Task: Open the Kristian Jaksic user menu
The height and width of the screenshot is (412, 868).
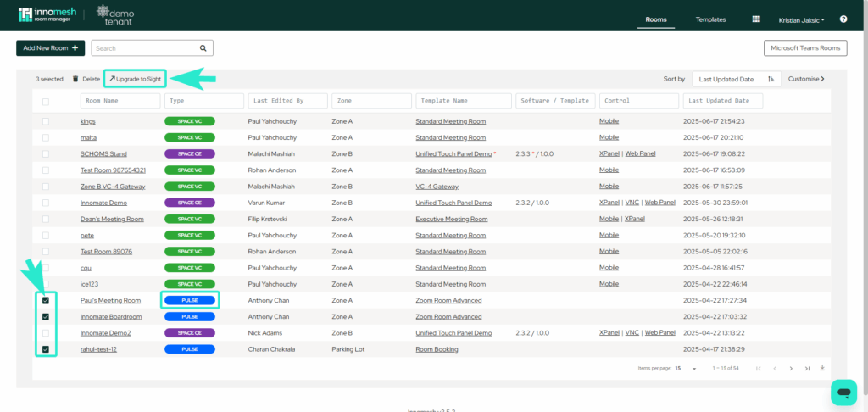Action: point(802,19)
